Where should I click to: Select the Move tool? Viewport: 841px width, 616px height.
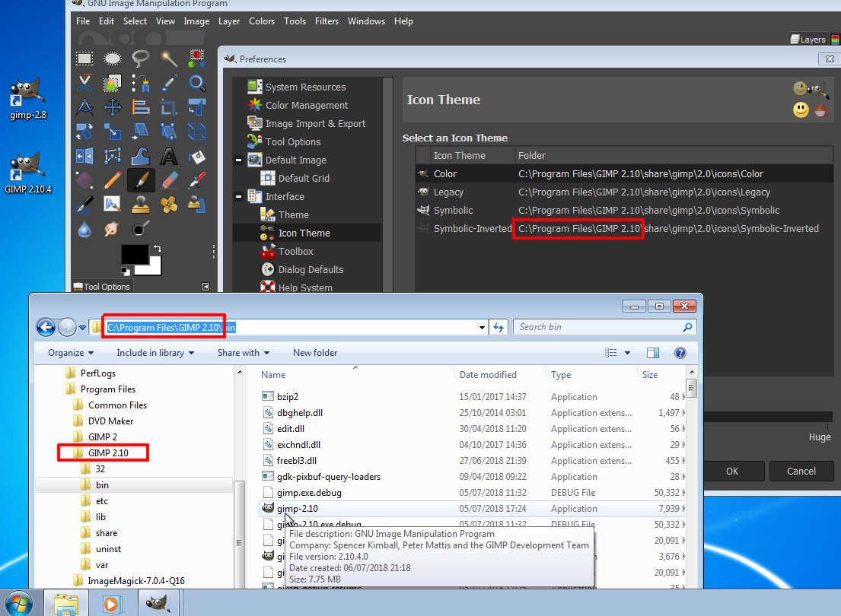pos(112,107)
